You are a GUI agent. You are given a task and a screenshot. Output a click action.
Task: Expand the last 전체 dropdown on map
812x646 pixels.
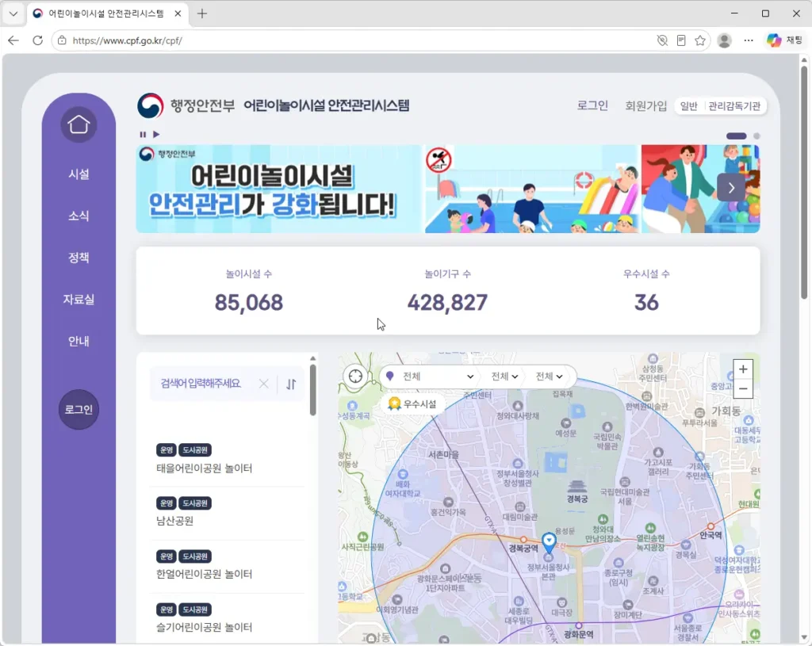(549, 377)
